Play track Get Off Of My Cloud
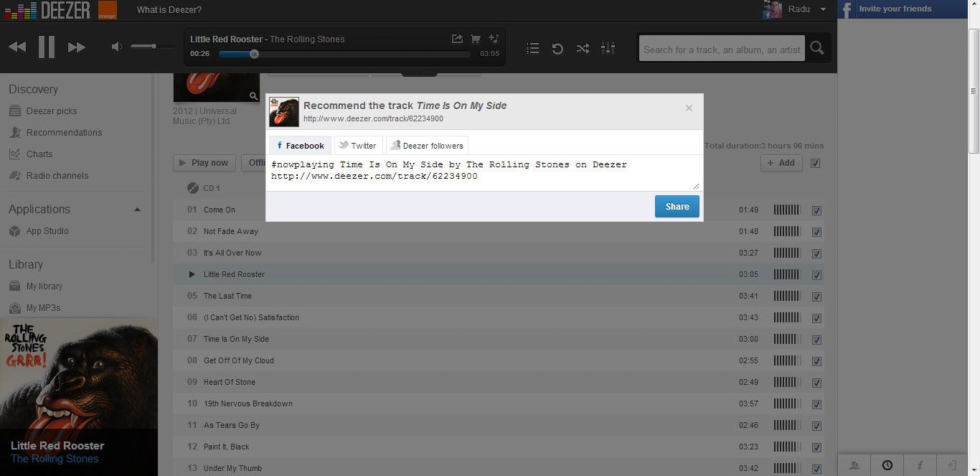This screenshot has height=476, width=980. click(x=239, y=360)
